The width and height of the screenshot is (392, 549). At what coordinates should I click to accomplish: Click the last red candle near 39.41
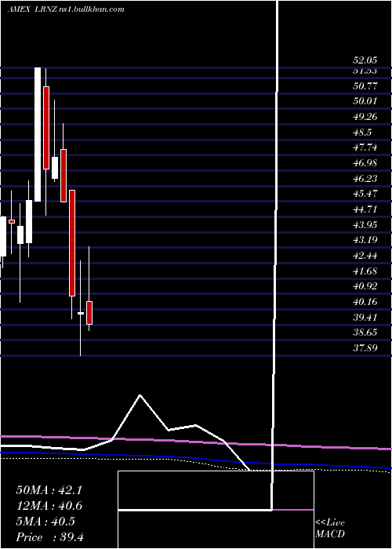click(x=89, y=313)
